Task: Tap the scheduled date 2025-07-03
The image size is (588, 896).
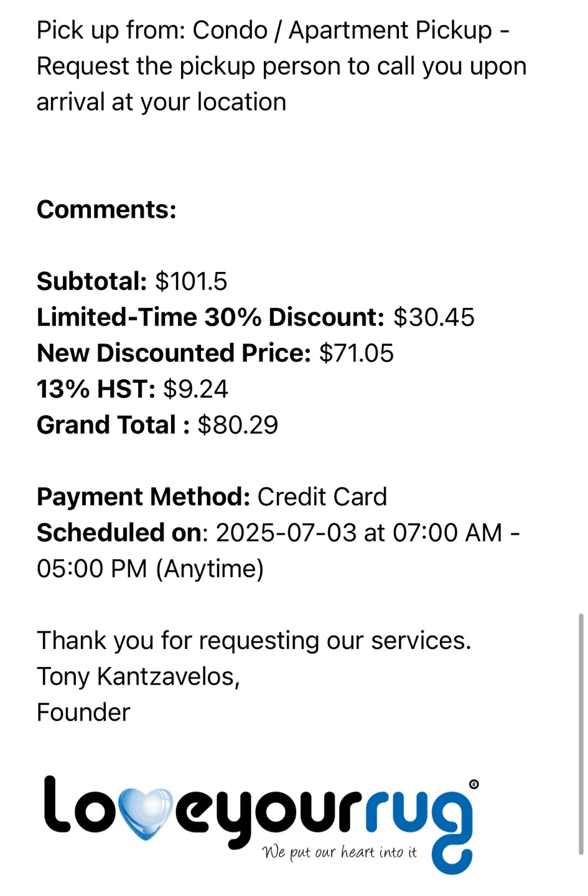Action: click(286, 533)
